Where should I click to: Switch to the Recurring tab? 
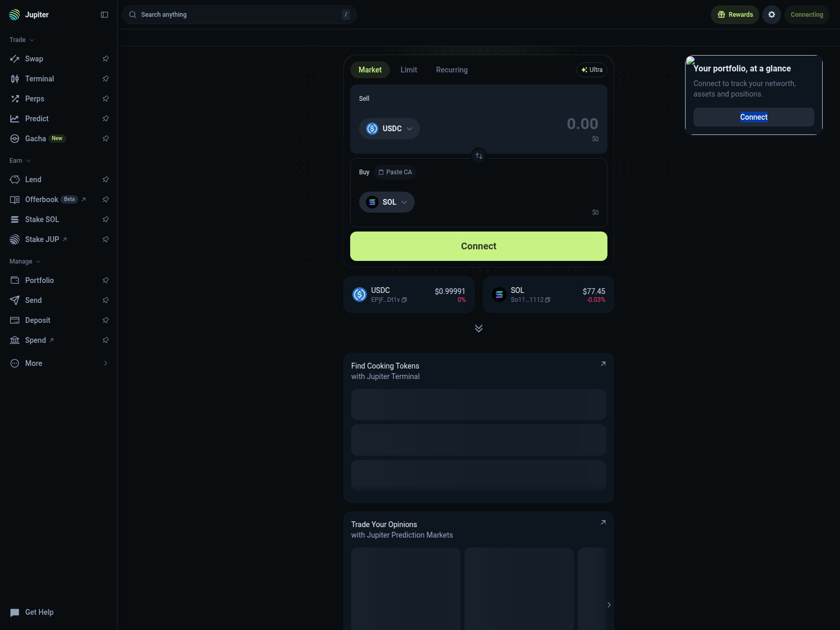(x=451, y=70)
